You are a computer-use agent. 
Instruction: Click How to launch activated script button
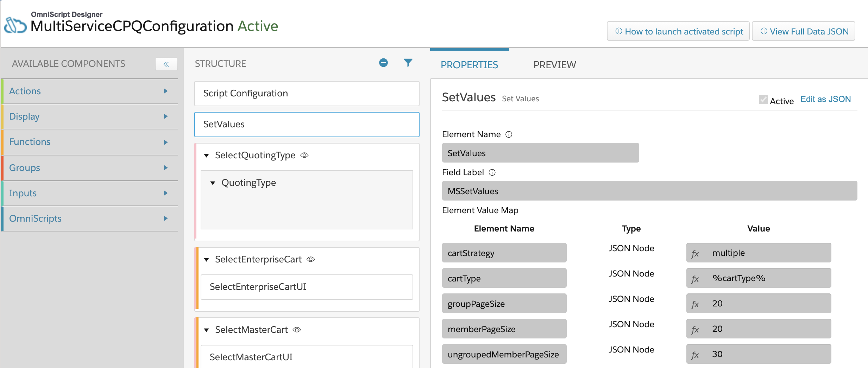point(678,31)
